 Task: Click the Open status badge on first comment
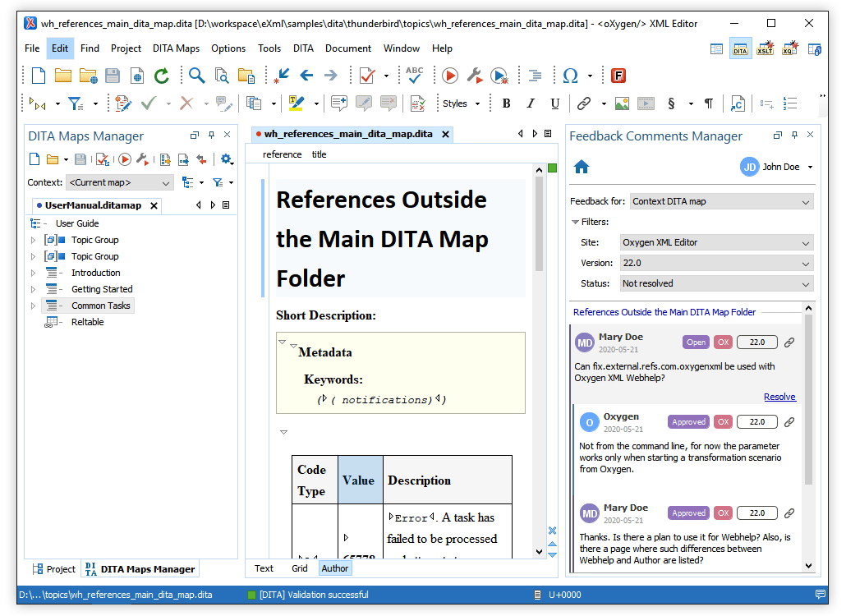(696, 342)
